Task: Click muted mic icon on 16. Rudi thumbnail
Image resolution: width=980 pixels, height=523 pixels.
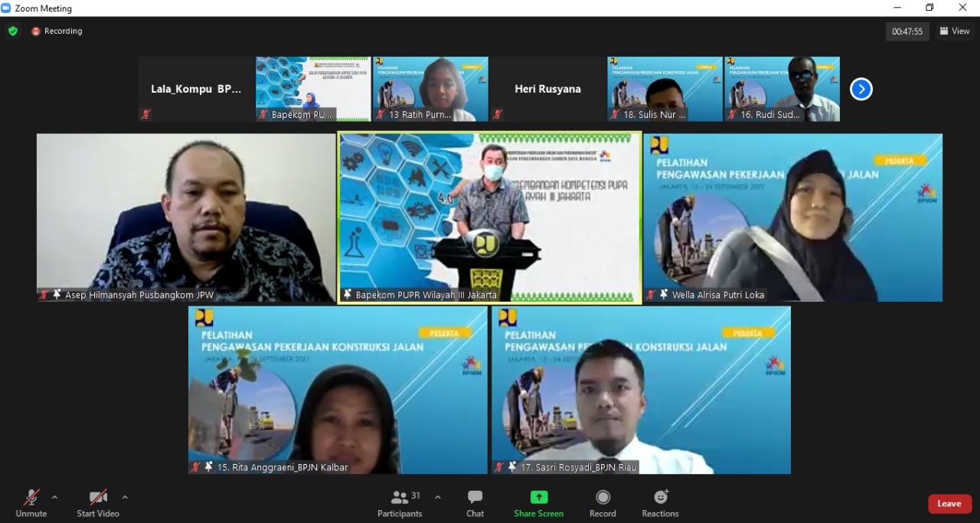Action: [733, 114]
